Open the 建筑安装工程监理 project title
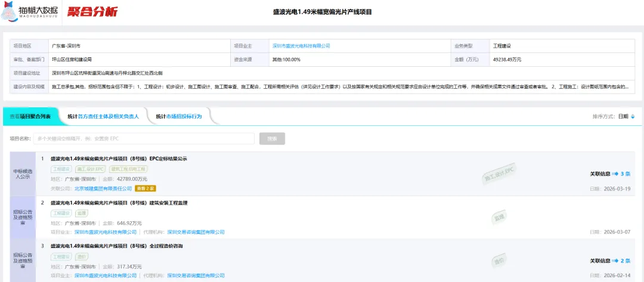 tap(119, 202)
